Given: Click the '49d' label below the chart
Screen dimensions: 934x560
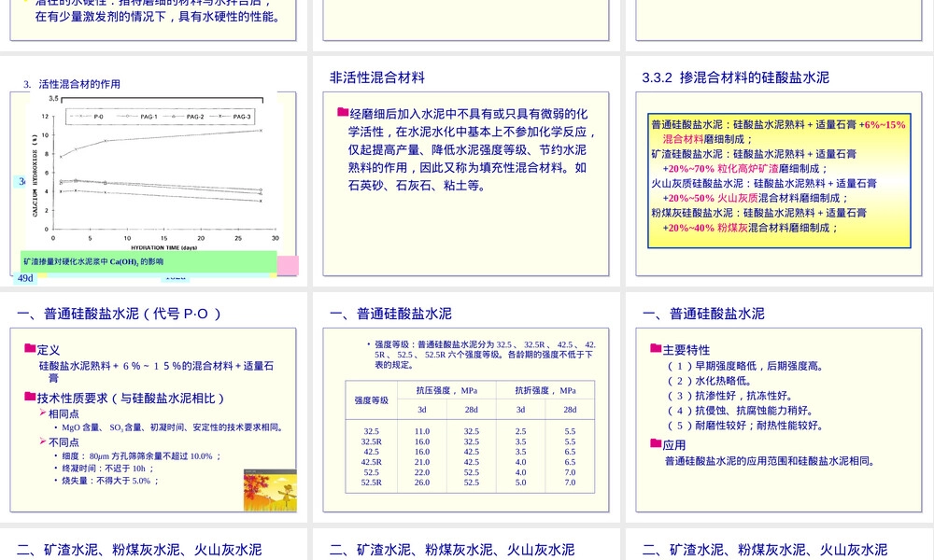Looking at the screenshot, I should (25, 278).
